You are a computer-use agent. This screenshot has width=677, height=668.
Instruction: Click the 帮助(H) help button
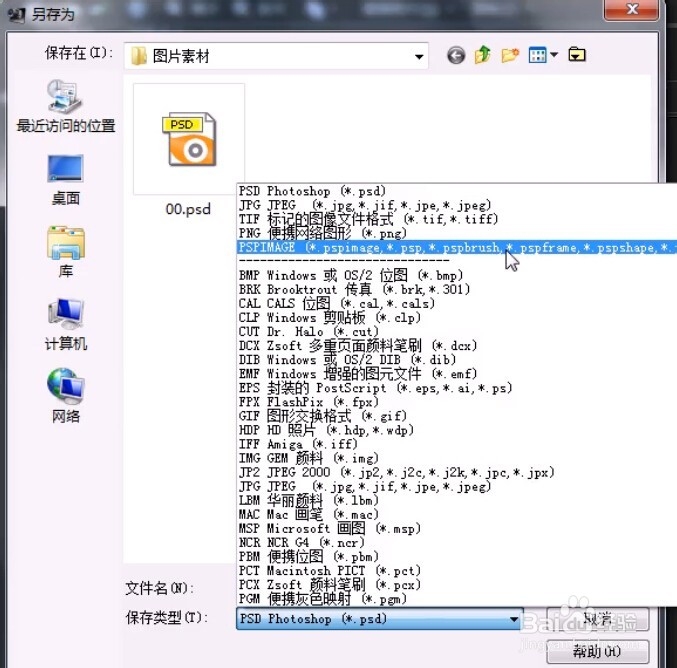click(598, 651)
